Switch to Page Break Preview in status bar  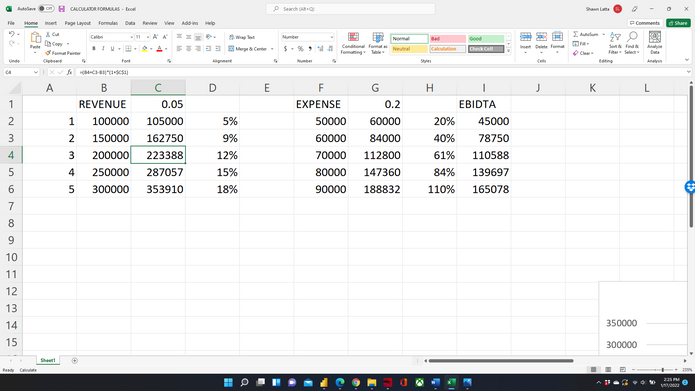(623, 369)
